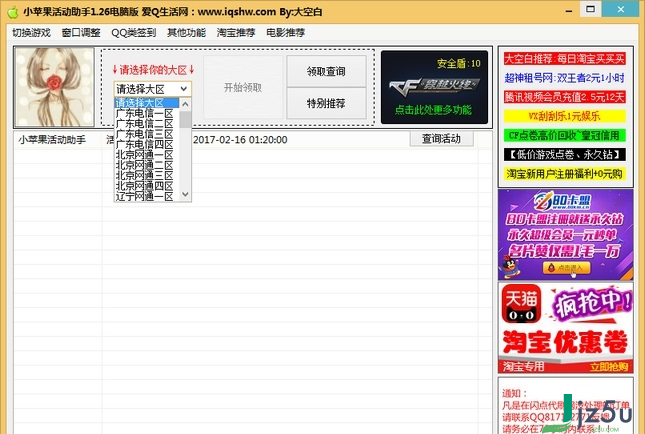The height and width of the screenshot is (434, 645).
Task: Open 大空白推荐:每日淘宝买买买 link
Action: click(x=564, y=59)
